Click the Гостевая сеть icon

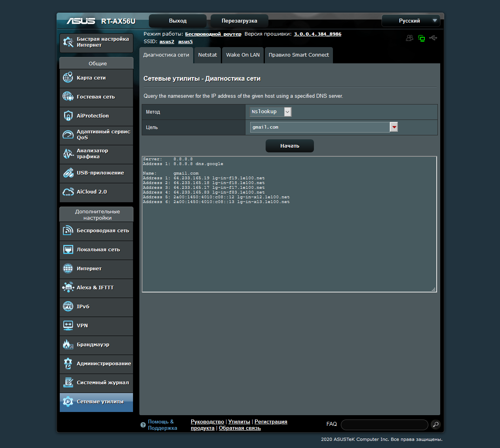tap(68, 97)
